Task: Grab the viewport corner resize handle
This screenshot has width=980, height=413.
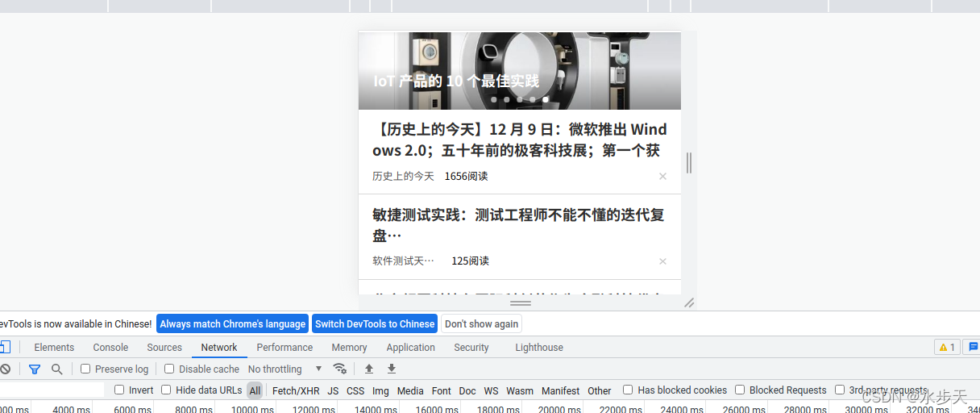Action: [x=689, y=302]
